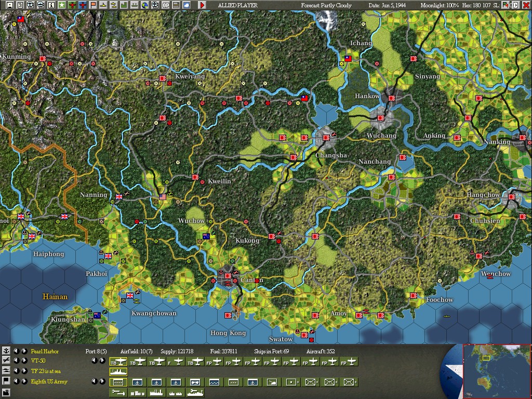Click the 'Supply: 121718' value
The height and width of the screenshot is (399, 532).
click(x=177, y=351)
